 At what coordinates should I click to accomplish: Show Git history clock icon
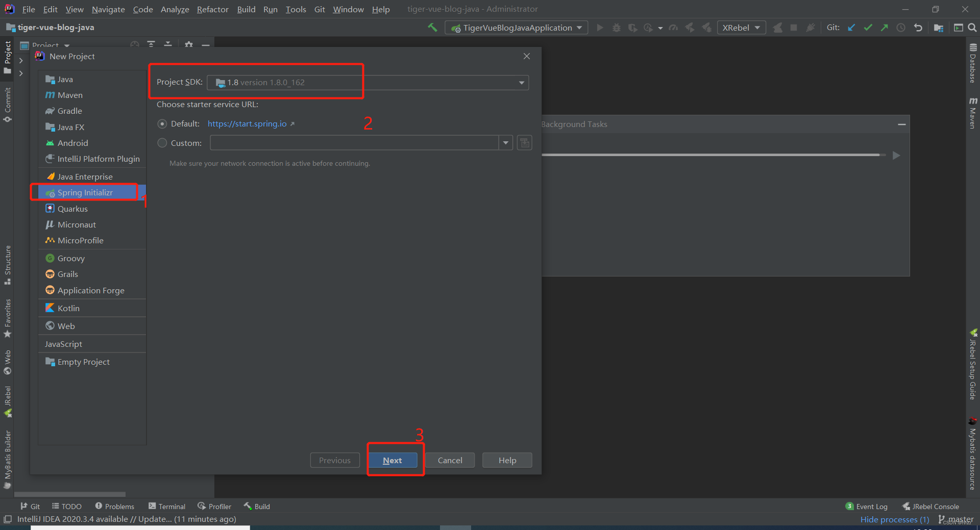click(x=901, y=28)
